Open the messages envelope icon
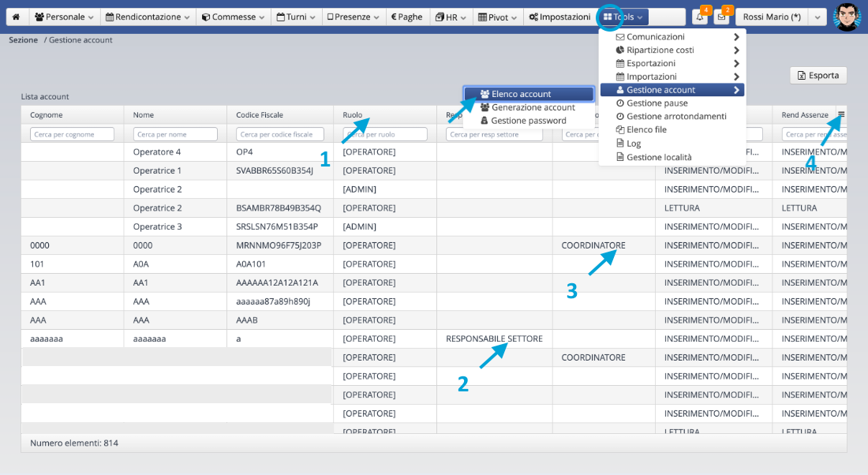 721,17
